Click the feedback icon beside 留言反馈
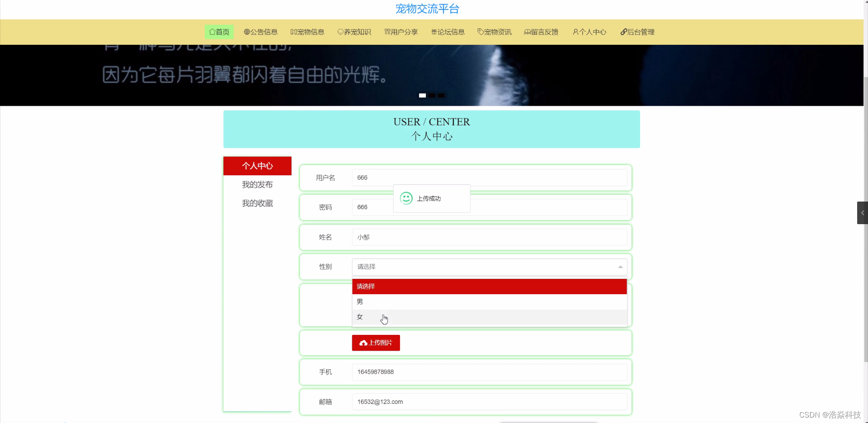Viewport: 868px width, 423px height. [527, 32]
